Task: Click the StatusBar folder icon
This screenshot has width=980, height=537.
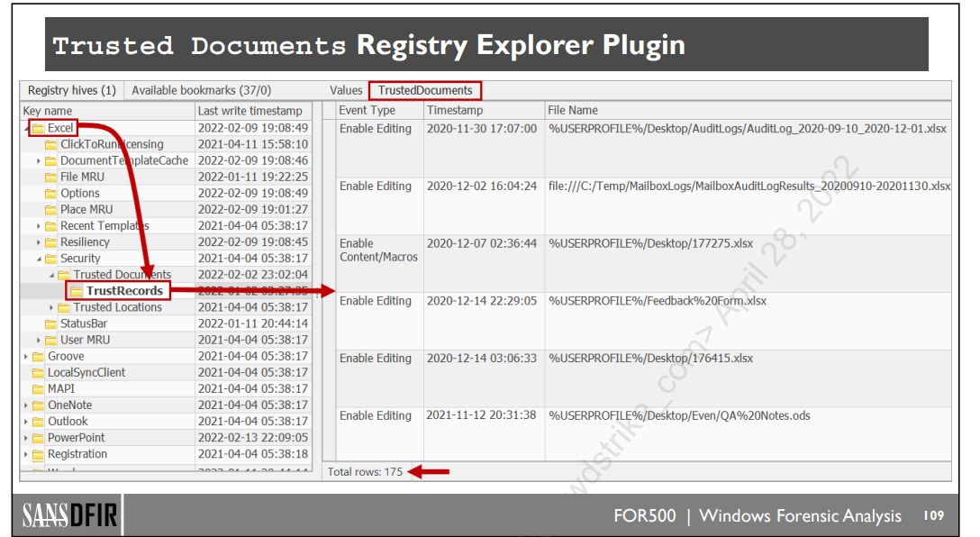Action: coord(50,323)
